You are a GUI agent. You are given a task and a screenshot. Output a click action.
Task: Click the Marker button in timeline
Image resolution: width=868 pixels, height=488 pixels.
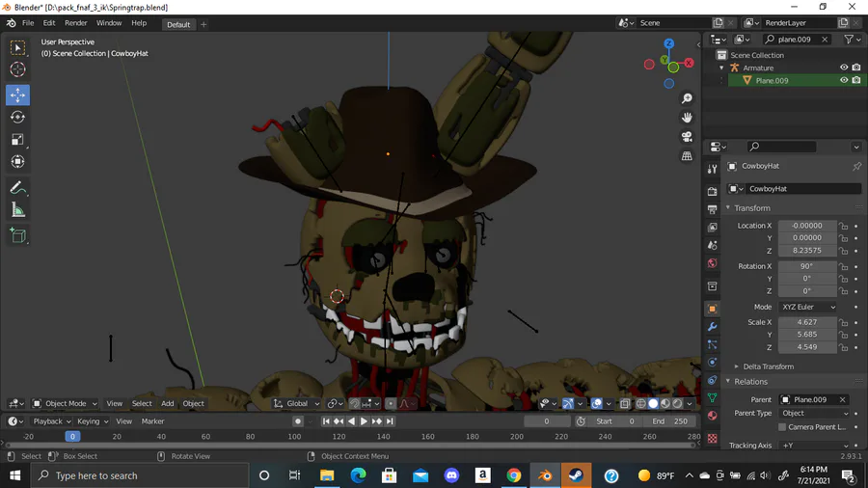coord(152,421)
